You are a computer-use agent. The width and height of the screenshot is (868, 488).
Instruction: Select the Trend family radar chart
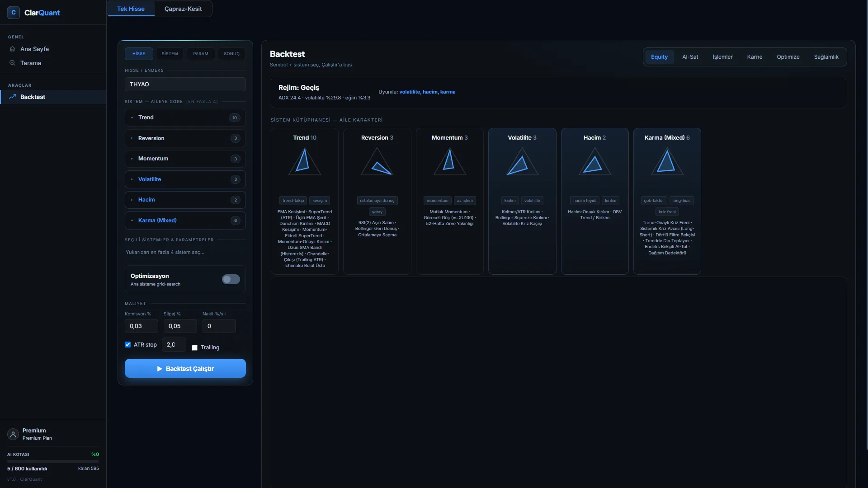click(305, 161)
